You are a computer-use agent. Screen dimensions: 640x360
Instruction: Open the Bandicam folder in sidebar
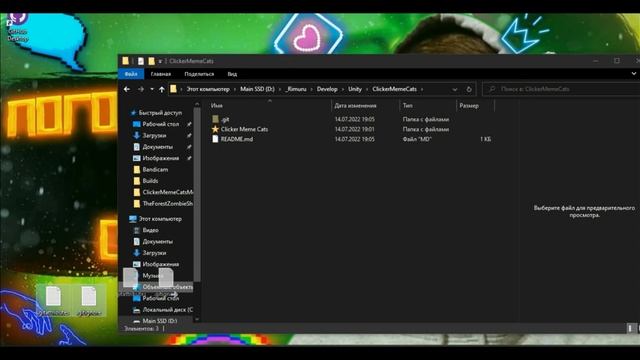(155, 169)
